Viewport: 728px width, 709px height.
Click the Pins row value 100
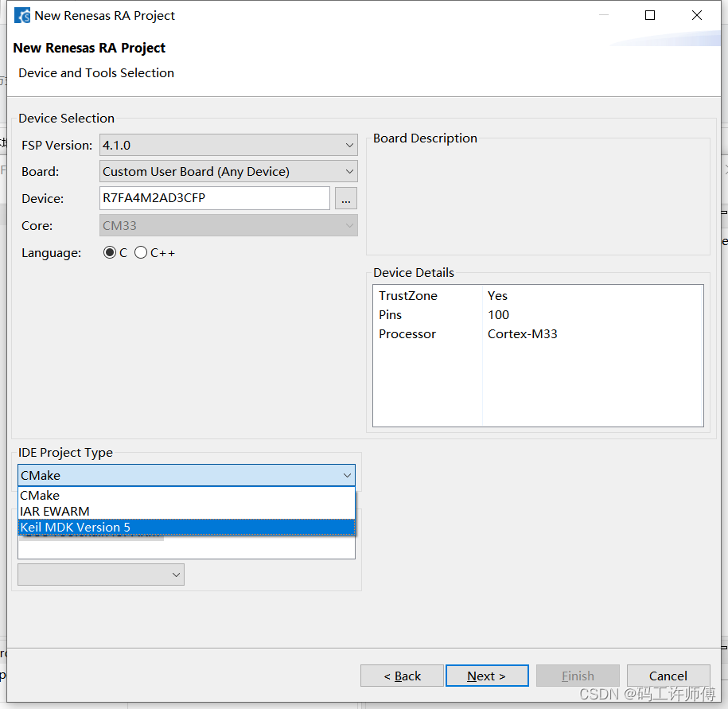click(499, 315)
